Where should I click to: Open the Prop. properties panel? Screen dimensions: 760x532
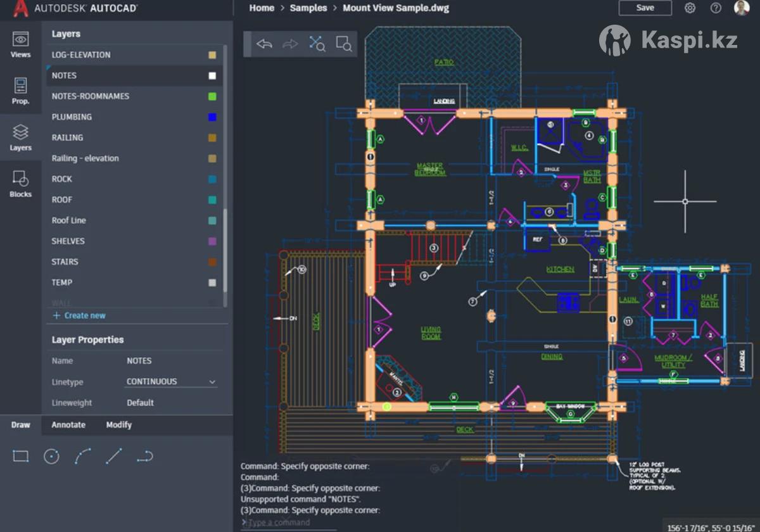click(20, 91)
